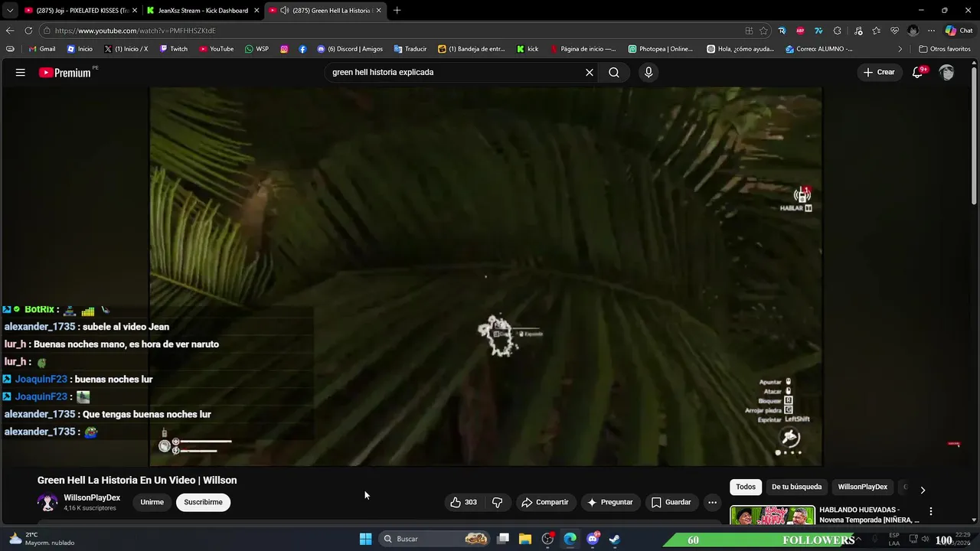
Task: Open Gmail bookmark
Action: 42,49
